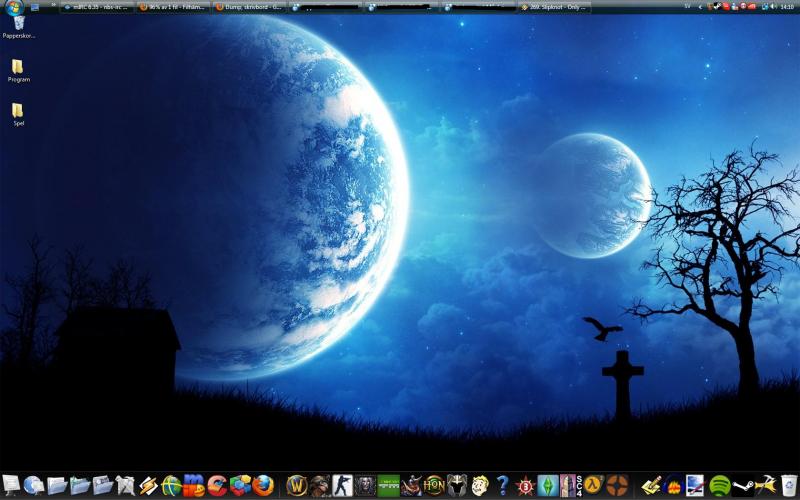Launch CCleaner from the dock

point(217,486)
